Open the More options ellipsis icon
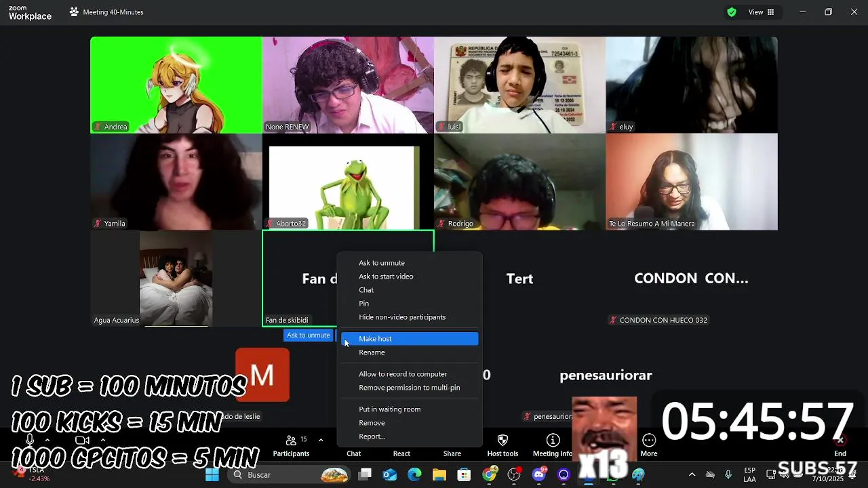Screen dimensions: 868x488 649,441
